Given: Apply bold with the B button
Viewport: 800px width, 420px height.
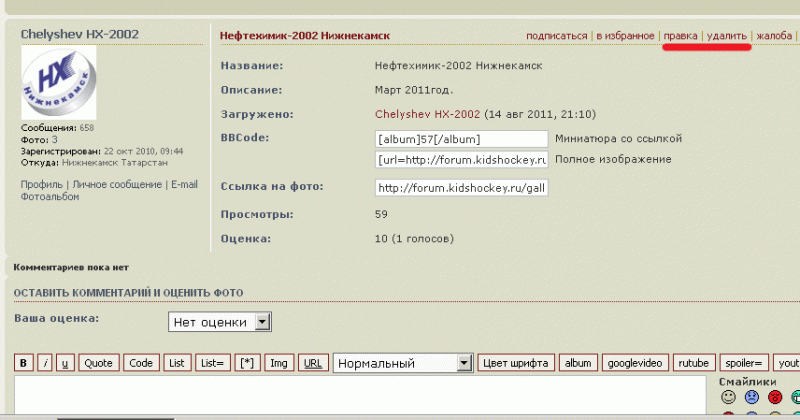Looking at the screenshot, I should (x=23, y=363).
